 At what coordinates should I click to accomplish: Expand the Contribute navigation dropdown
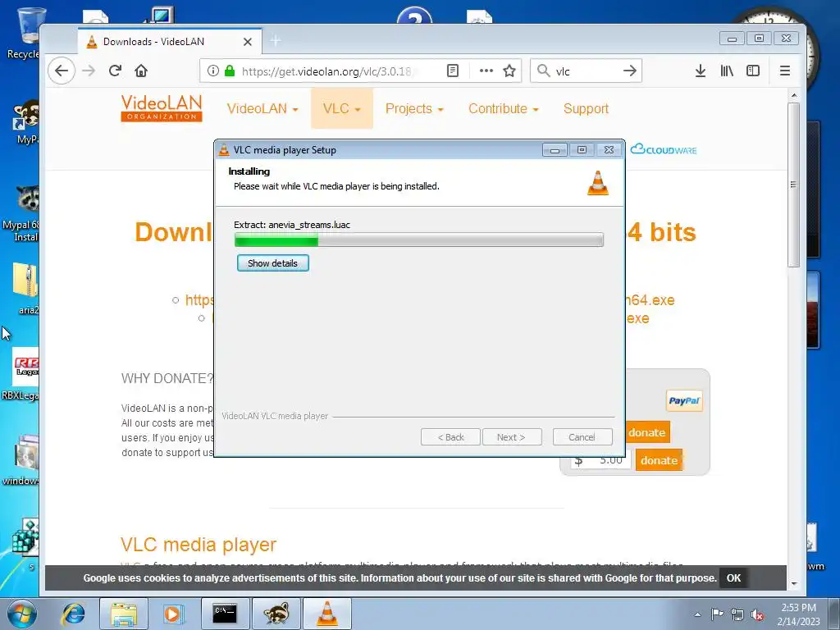[503, 109]
